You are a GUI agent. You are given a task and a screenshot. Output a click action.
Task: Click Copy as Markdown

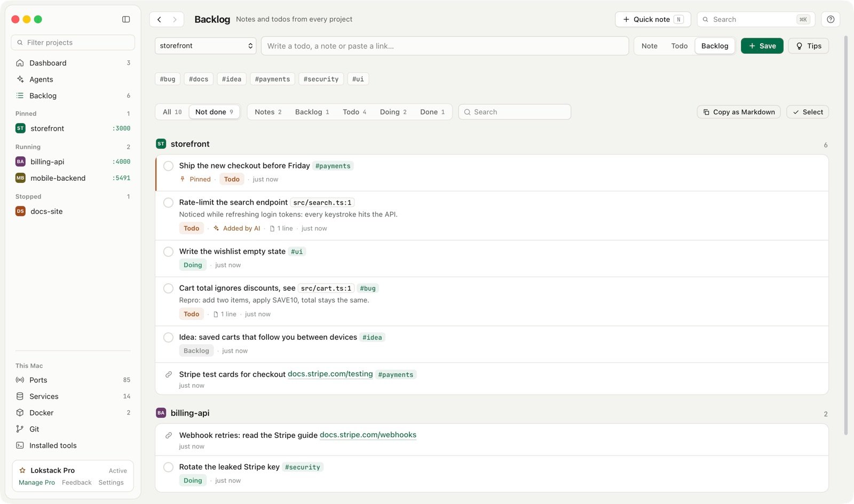click(739, 112)
